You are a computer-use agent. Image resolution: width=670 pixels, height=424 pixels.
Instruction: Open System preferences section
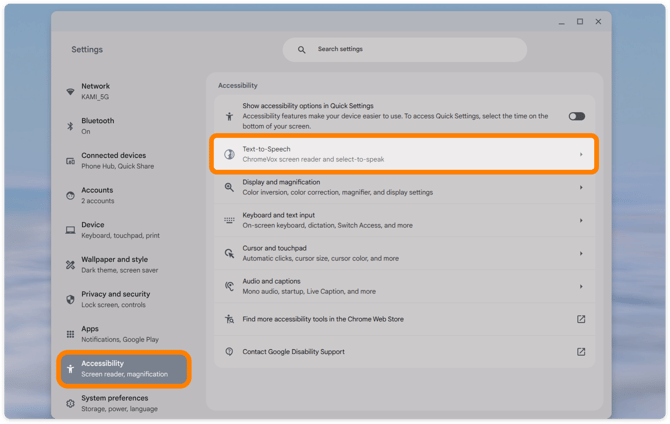[x=124, y=403]
